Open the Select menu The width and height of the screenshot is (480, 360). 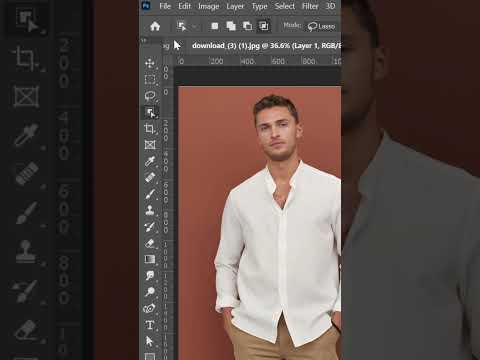[x=285, y=6]
